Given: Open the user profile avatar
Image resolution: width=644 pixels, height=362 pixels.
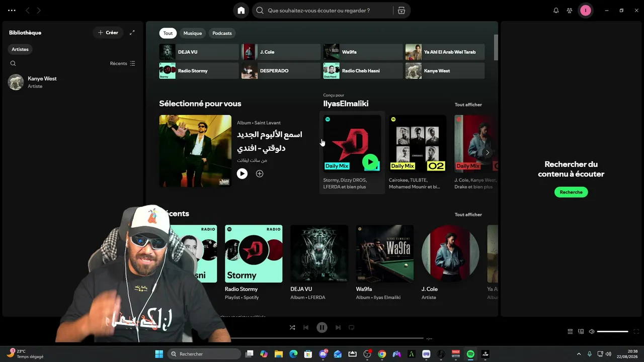Looking at the screenshot, I should coord(586,11).
